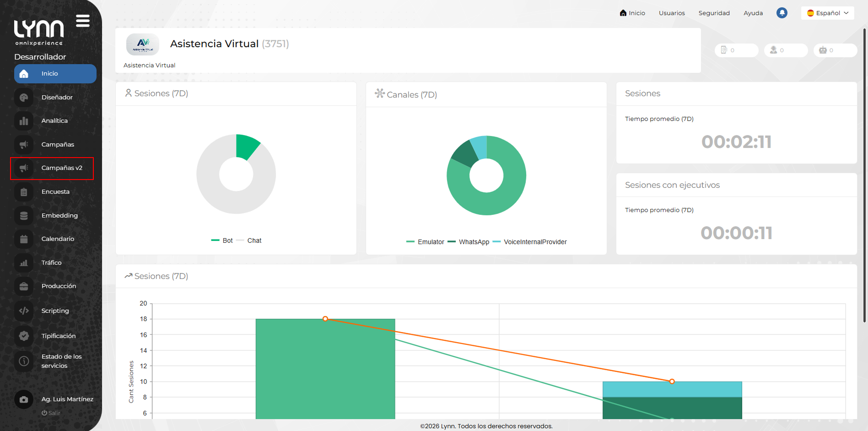Toggle Bot legend in Sesiones chart

[x=222, y=240]
